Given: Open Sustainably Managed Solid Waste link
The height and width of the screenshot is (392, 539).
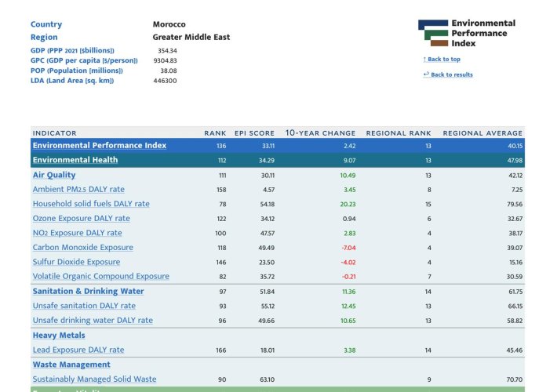Looking at the screenshot, I should pos(94,379).
